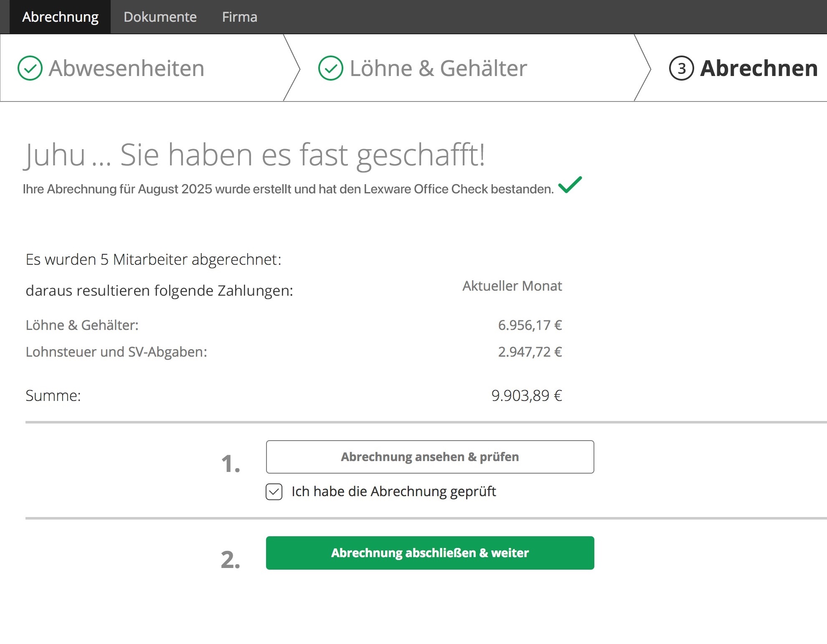
Task: Select the Abrechnen step title
Action: pyautogui.click(x=759, y=68)
